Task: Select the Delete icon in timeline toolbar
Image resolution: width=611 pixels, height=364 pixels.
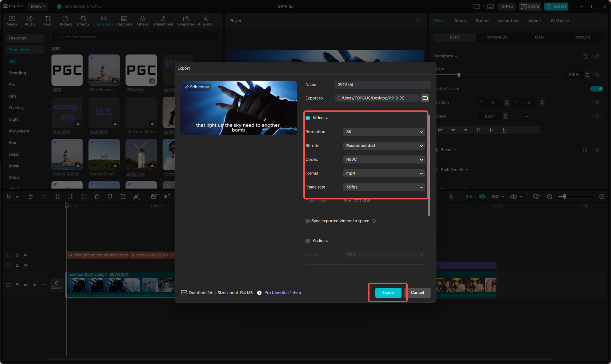Action: [x=96, y=196]
